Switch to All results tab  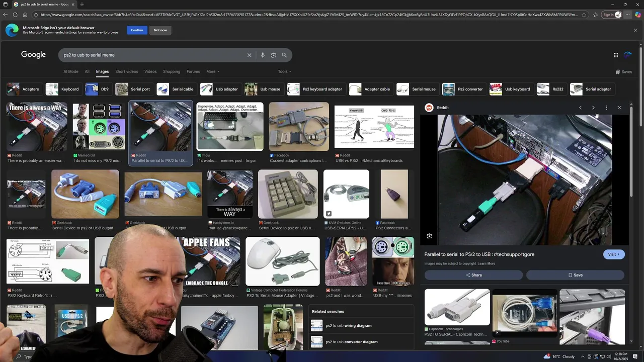click(87, 71)
